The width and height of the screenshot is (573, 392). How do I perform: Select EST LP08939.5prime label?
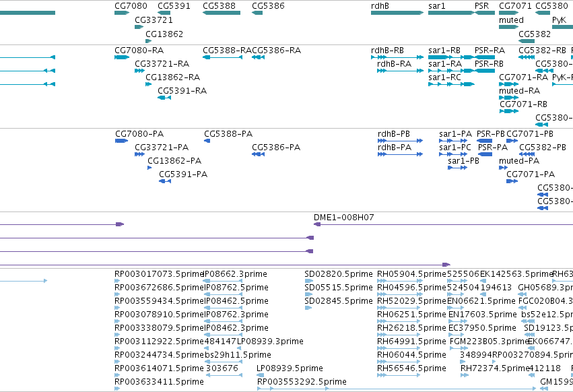pos(290,368)
